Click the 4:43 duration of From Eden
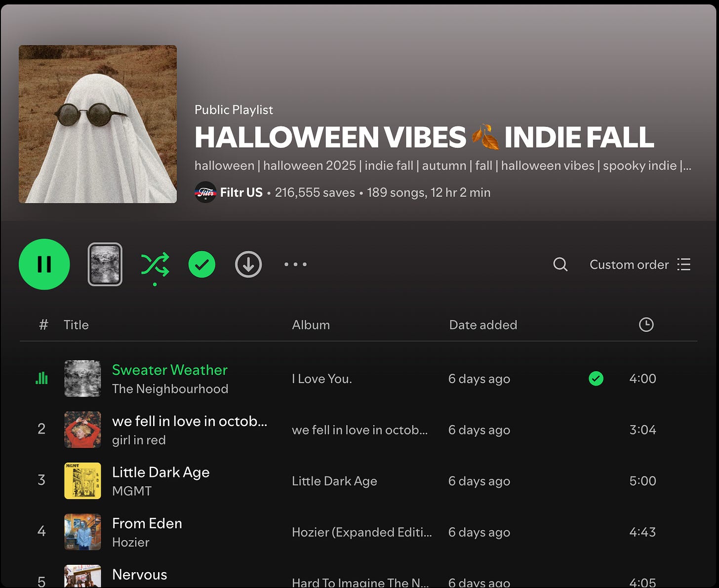This screenshot has width=719, height=588. (642, 532)
